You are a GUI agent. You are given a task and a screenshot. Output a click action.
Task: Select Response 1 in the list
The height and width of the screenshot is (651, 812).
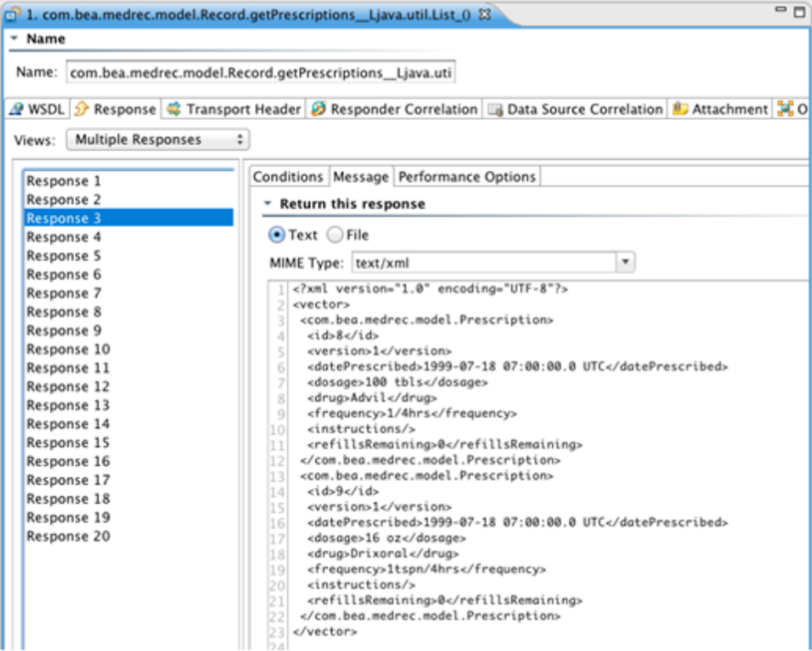pyautogui.click(x=129, y=181)
